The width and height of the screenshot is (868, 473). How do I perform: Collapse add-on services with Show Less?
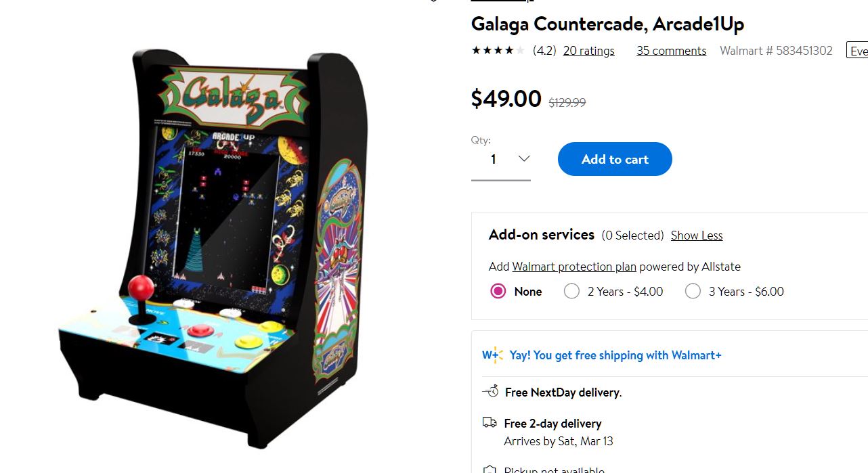click(697, 235)
